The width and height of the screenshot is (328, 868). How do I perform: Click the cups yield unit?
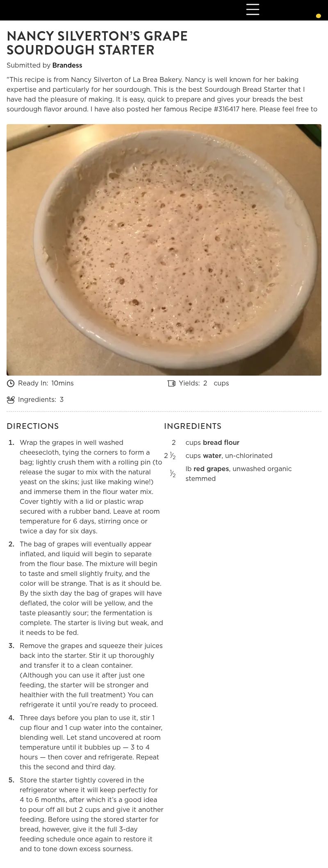click(221, 383)
